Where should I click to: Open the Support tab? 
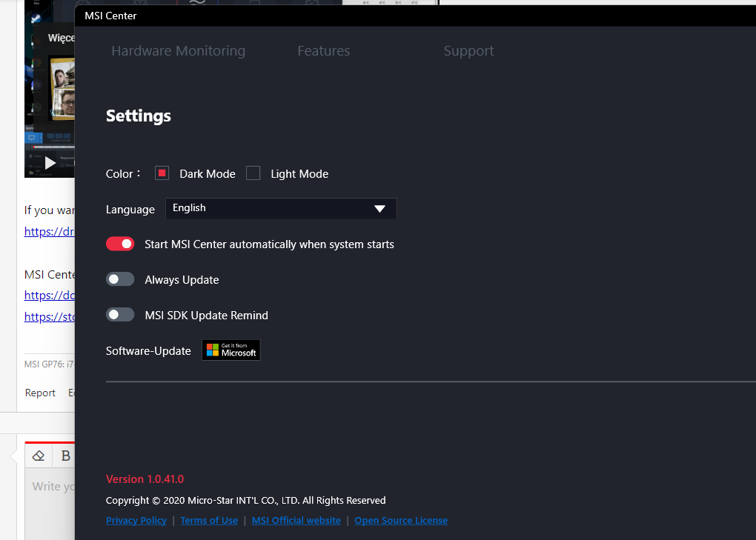(x=468, y=50)
